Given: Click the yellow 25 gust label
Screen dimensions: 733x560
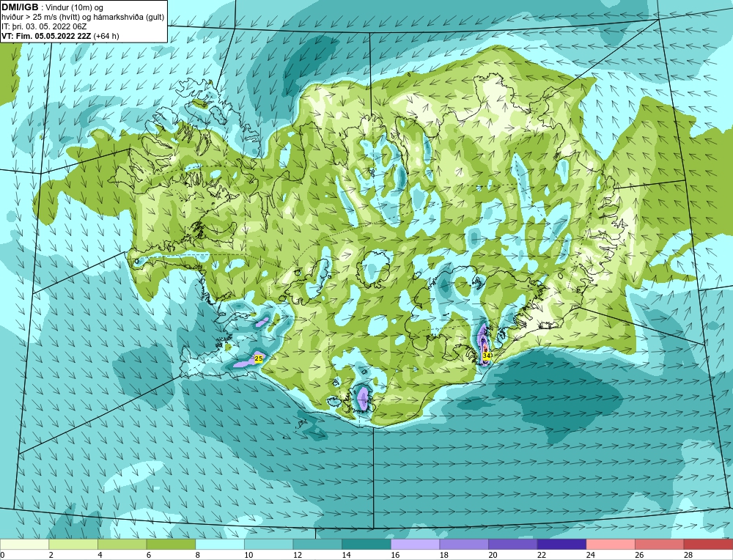Looking at the screenshot, I should pos(259,358).
